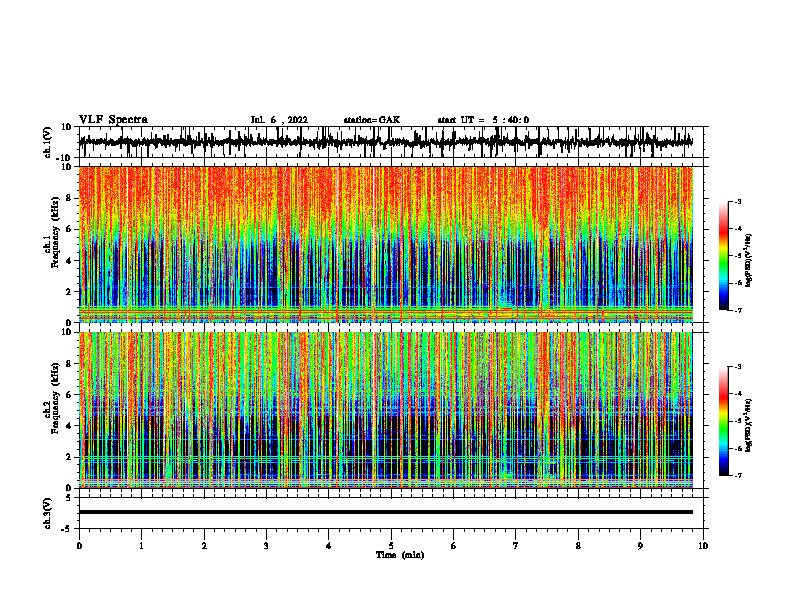
Task: Click the "4" kHz tick on ch.1 spectrogram
Action: 69,261
